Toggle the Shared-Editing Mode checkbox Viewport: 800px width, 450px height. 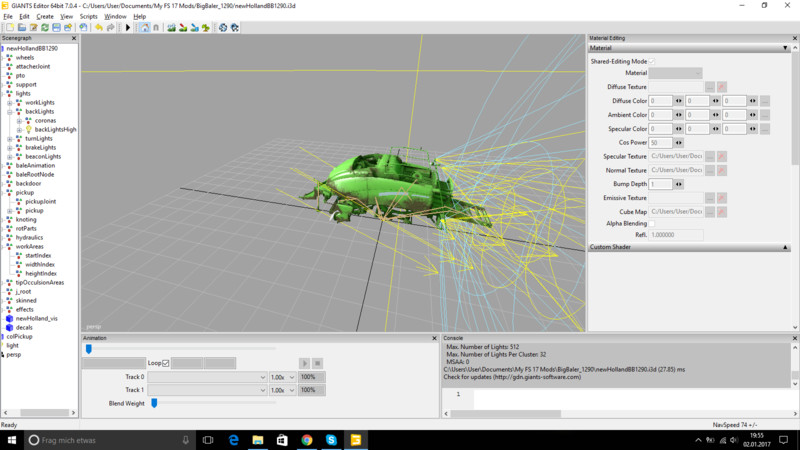point(653,61)
